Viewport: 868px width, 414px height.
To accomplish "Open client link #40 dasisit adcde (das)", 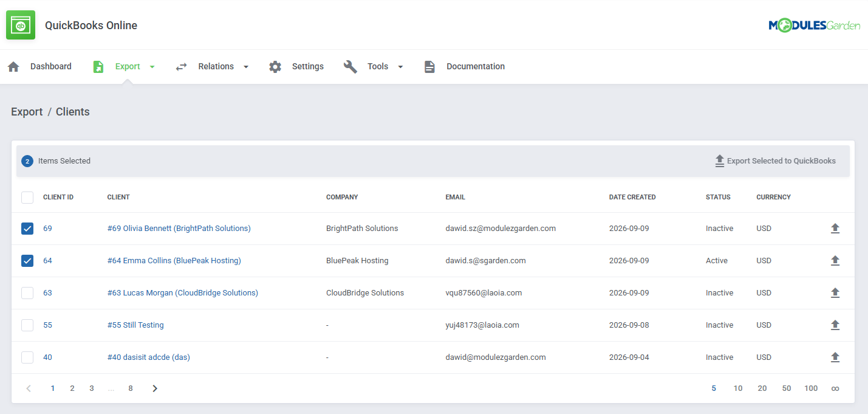I will [149, 357].
